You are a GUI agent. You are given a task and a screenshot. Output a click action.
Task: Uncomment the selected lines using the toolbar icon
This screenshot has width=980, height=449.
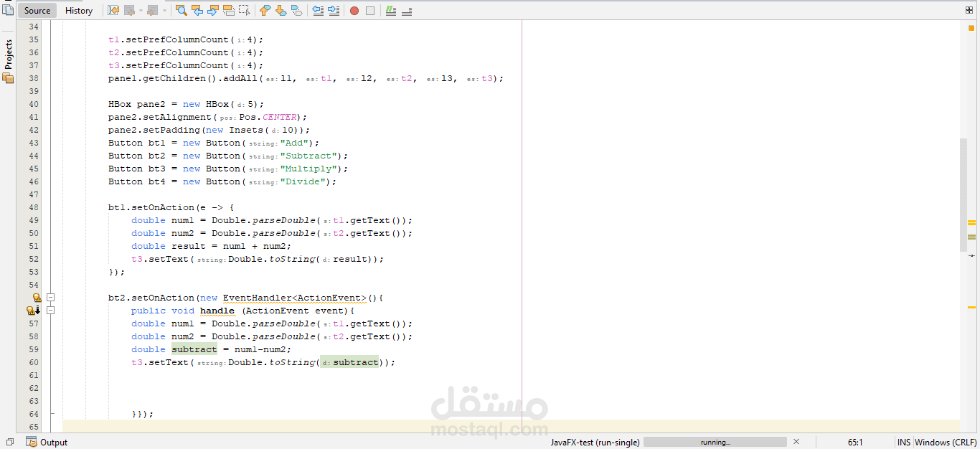point(407,10)
